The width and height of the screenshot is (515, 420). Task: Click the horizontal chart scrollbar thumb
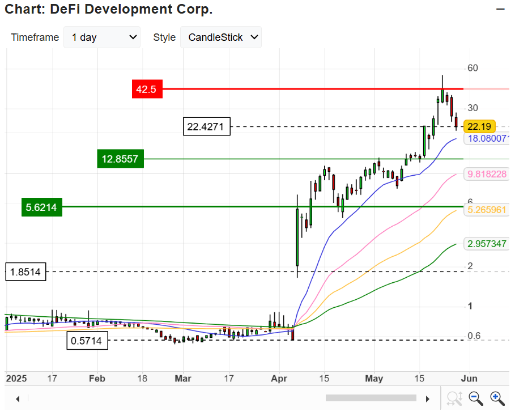click(371, 398)
